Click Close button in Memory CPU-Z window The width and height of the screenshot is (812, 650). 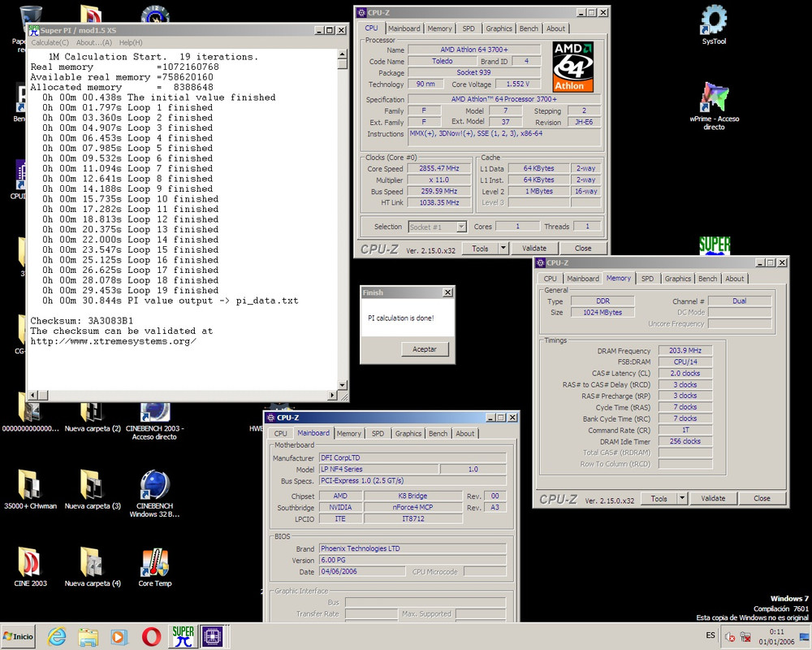(762, 499)
